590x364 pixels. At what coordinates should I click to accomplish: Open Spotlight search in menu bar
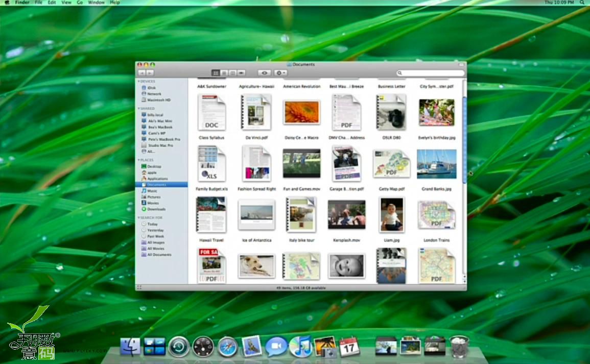(582, 2)
